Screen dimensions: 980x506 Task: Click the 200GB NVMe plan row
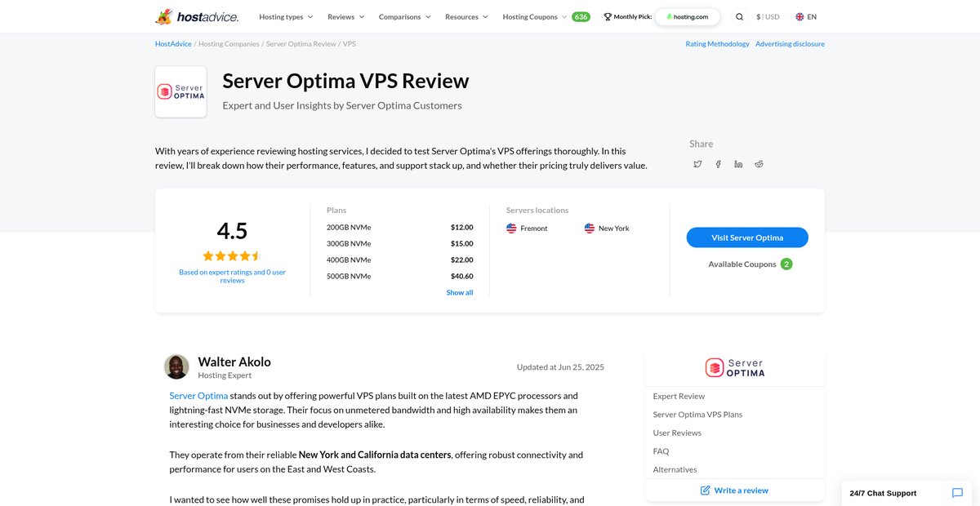point(399,228)
